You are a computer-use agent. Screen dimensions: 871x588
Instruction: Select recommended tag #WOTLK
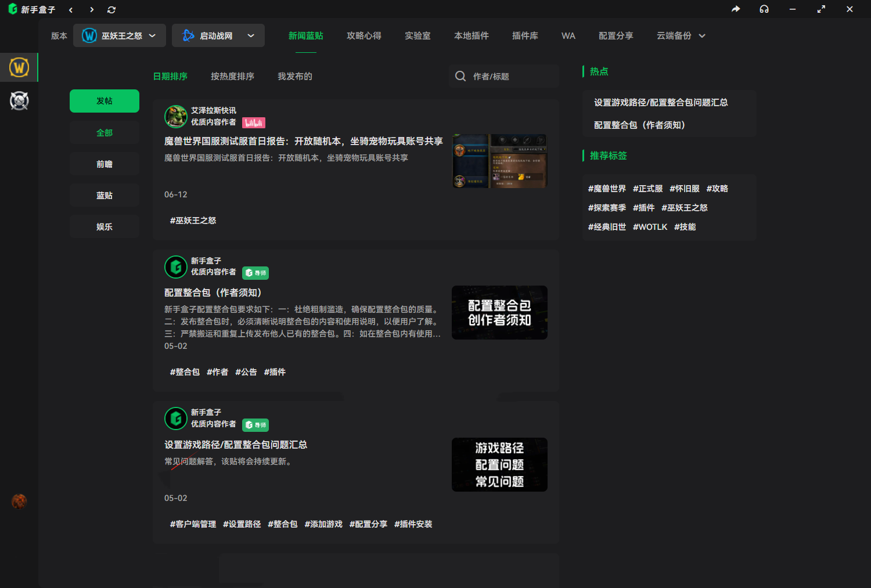point(650,227)
